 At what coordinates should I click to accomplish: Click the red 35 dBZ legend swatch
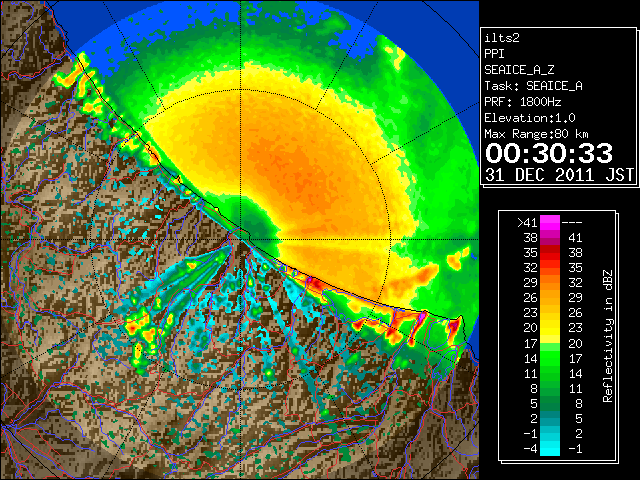pyautogui.click(x=550, y=253)
